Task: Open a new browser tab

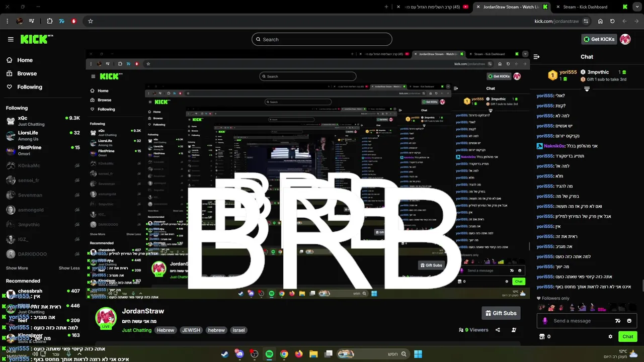Action: 386,7
